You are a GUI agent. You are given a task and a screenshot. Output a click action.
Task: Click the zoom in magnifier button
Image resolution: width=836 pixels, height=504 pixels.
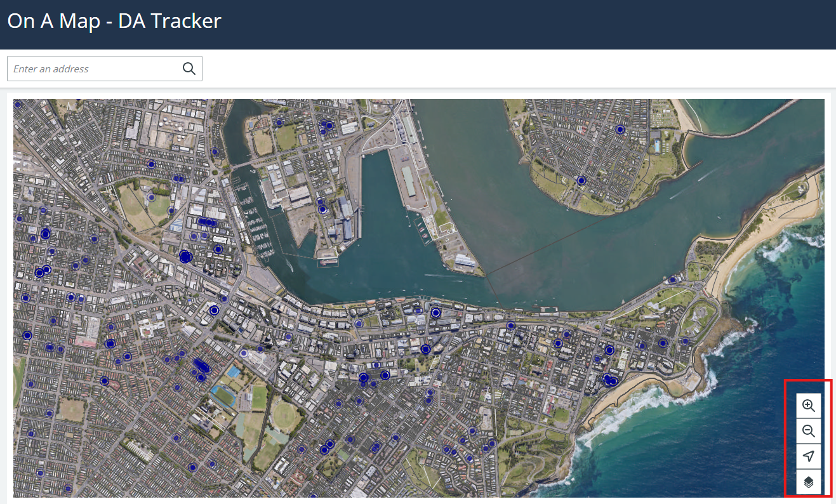pos(808,406)
